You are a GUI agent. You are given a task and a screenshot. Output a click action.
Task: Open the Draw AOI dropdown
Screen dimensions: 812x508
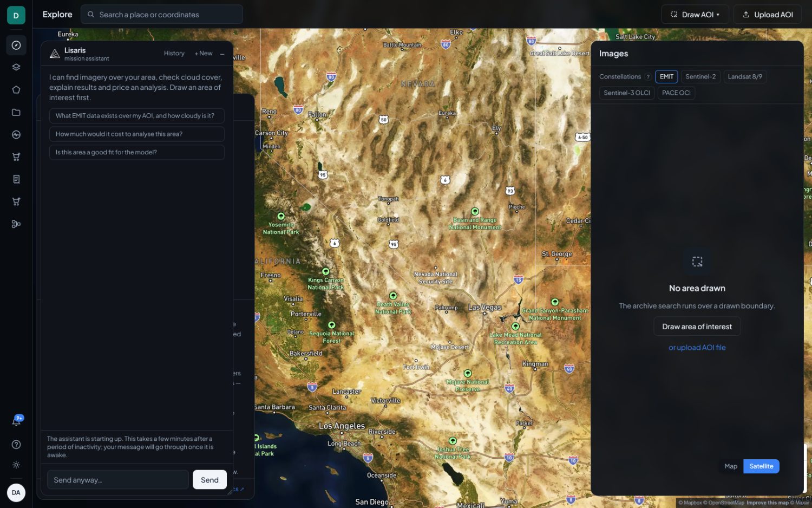(695, 15)
